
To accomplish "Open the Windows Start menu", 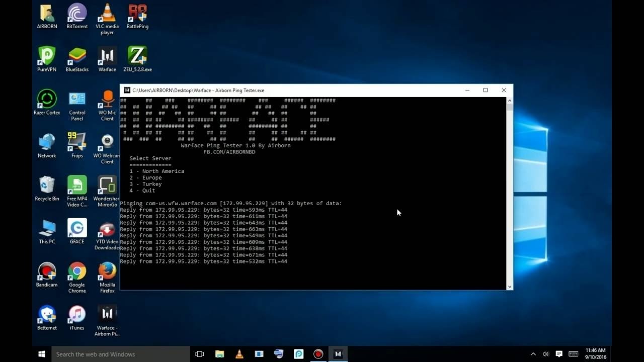I will coord(42,354).
